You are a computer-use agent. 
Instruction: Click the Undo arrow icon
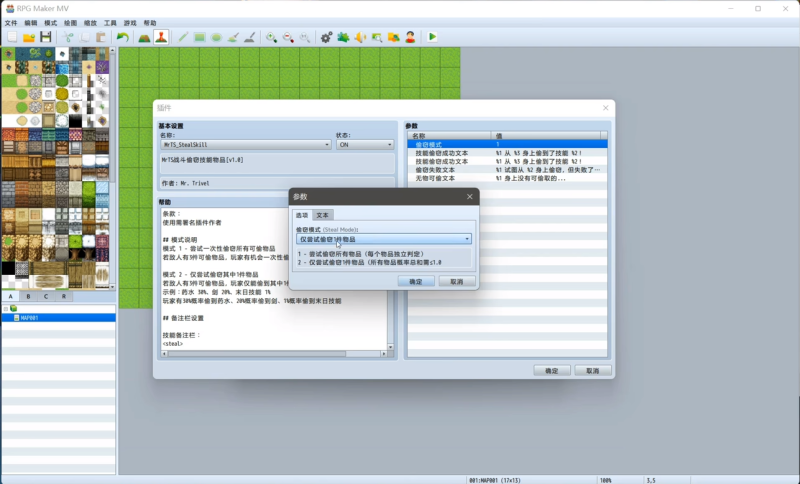tap(122, 37)
